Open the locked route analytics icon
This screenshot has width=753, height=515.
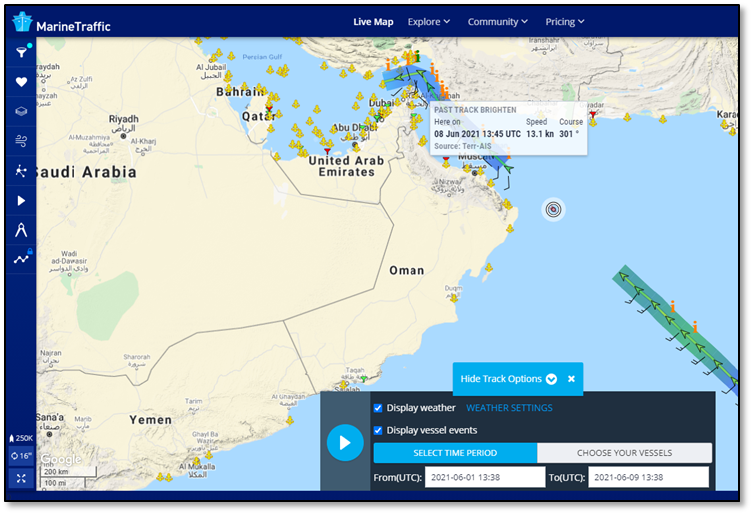coord(22,258)
